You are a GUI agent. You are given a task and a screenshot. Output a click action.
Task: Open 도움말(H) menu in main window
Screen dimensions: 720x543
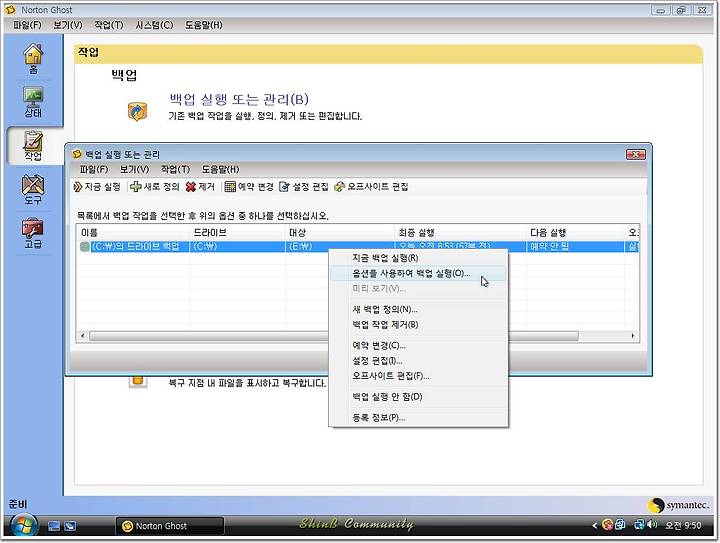[x=204, y=25]
